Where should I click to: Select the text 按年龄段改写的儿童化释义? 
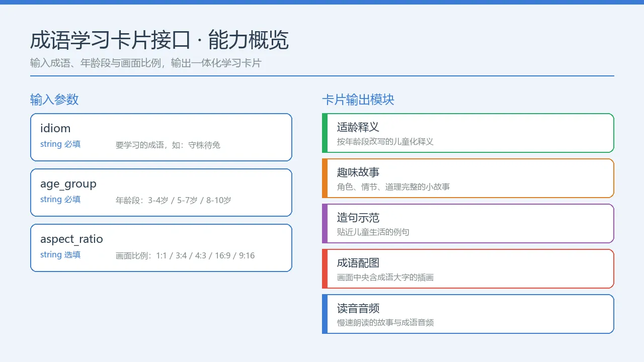click(x=385, y=142)
